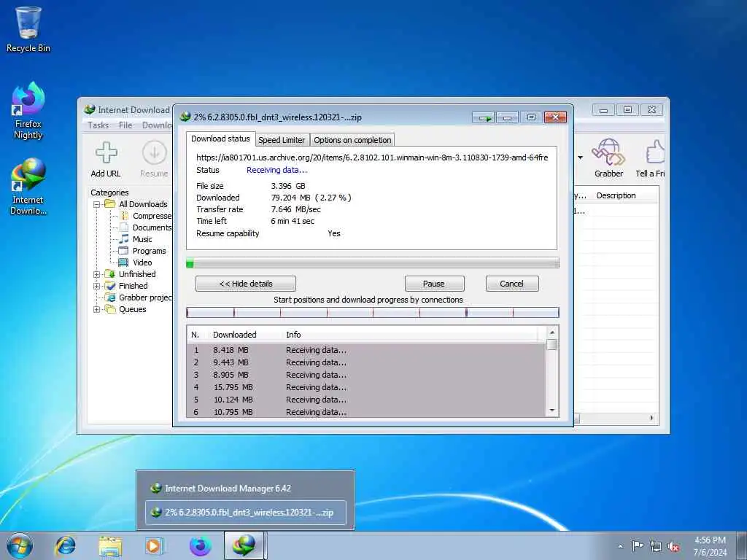Select connection row 4 with 15.795 MB
Screen dimensions: 747x560
click(x=366, y=387)
